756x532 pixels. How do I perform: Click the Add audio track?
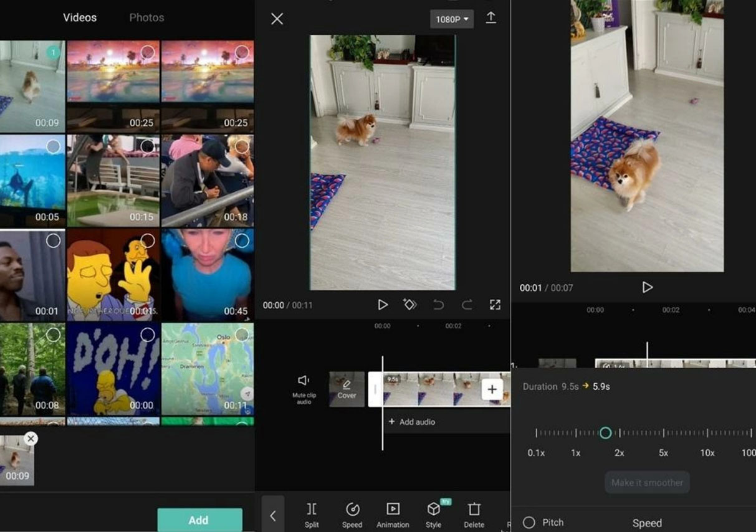coord(411,422)
